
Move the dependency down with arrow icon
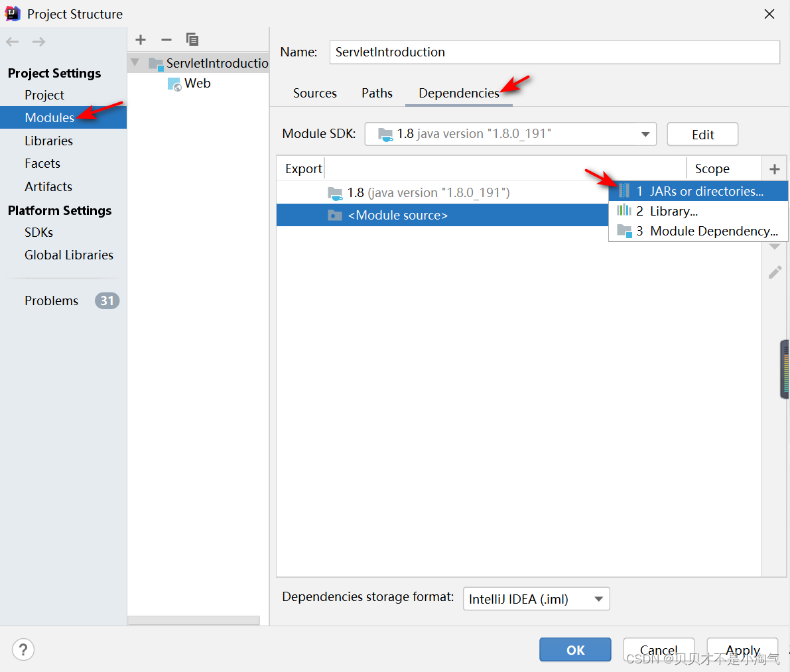(x=775, y=247)
